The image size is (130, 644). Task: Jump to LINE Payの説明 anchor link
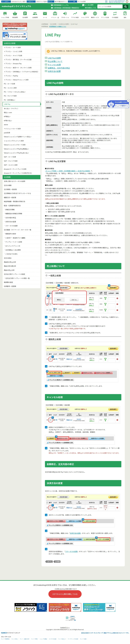point(54,58)
